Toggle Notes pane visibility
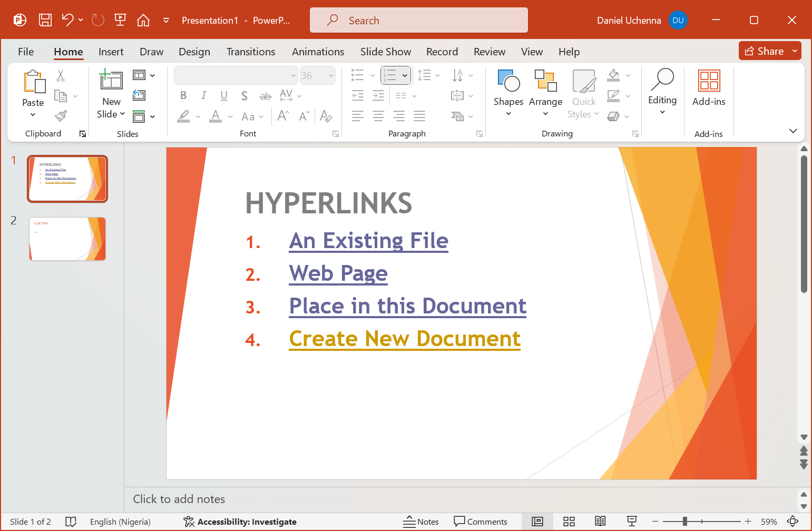 pyautogui.click(x=421, y=522)
